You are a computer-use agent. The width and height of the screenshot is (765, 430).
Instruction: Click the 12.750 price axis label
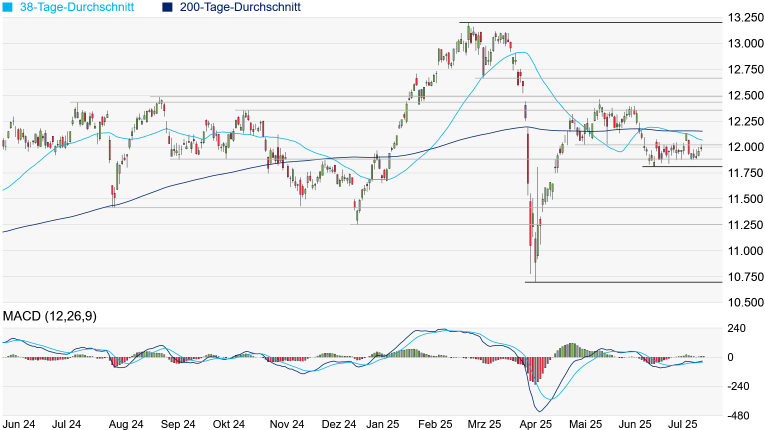tap(745, 70)
